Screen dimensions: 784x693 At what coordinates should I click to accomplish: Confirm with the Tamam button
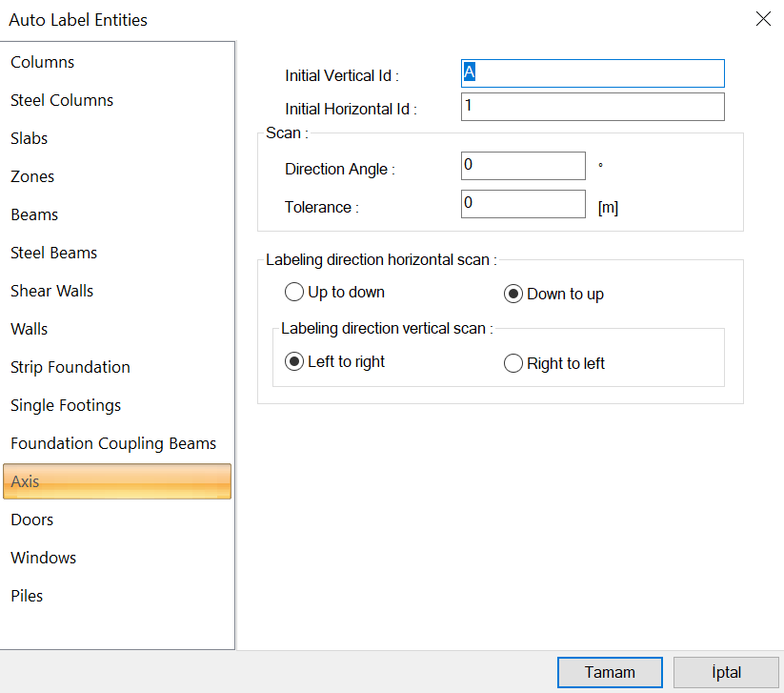coord(610,672)
